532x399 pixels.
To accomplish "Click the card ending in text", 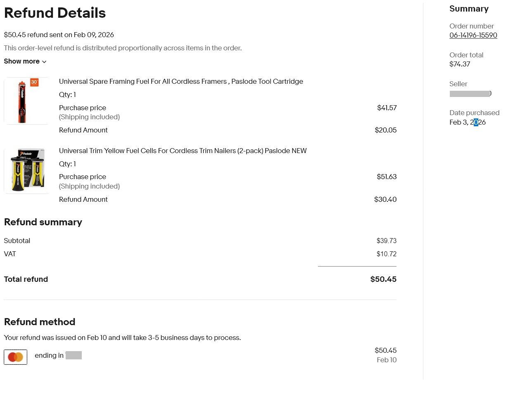I will click(x=49, y=356).
